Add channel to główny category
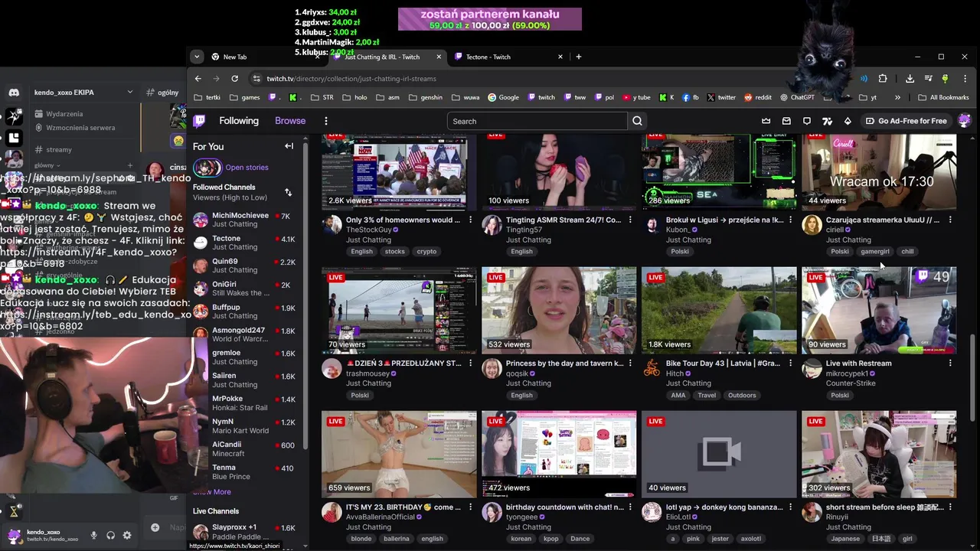 pos(130,165)
